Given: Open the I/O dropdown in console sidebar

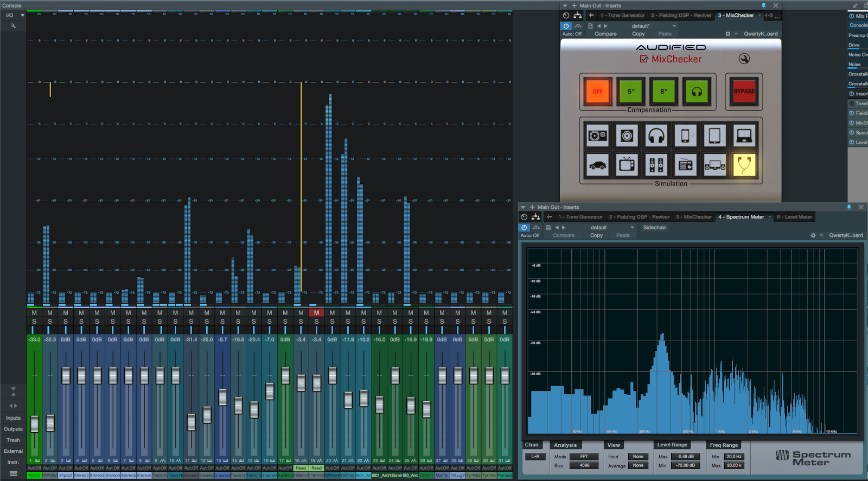Looking at the screenshot, I should [x=22, y=15].
